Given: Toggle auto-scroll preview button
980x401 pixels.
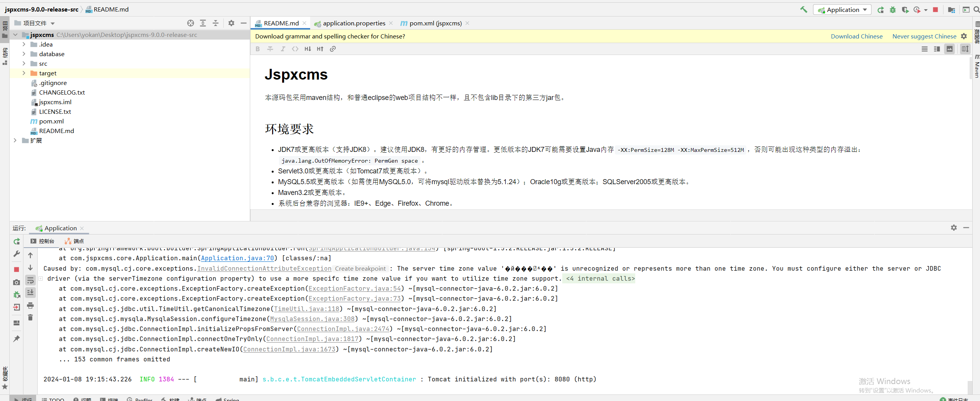Looking at the screenshot, I should tap(965, 49).
